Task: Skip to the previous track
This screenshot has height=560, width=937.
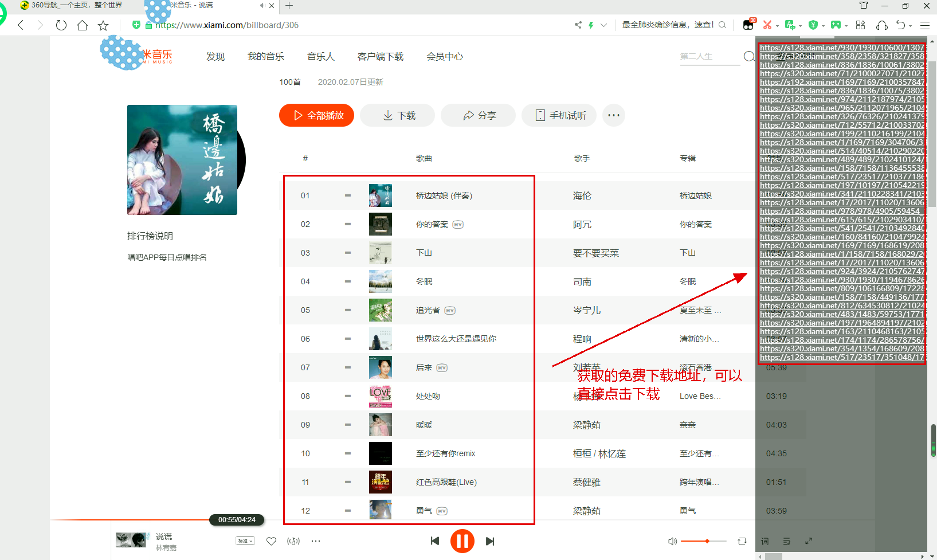Action: pyautogui.click(x=435, y=541)
